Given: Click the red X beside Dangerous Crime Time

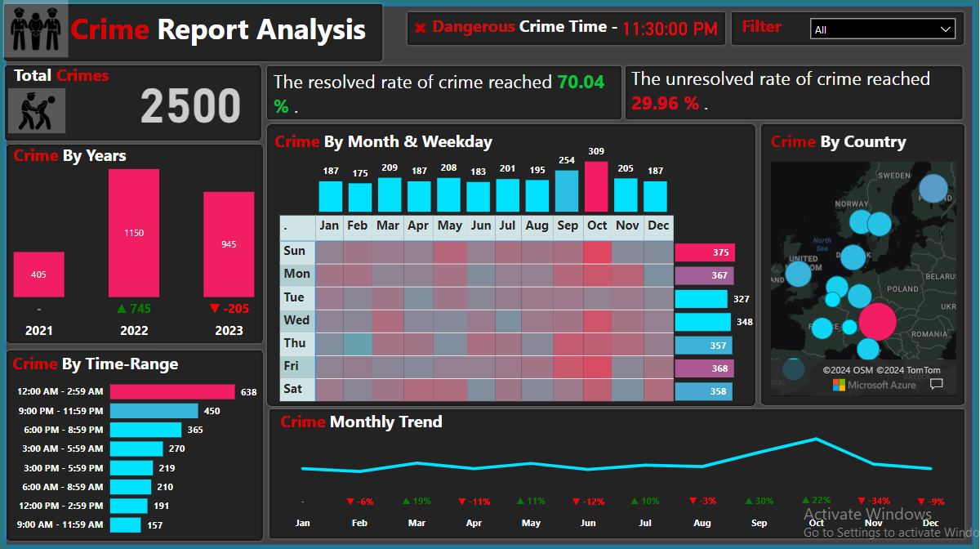Looking at the screenshot, I should click(421, 29).
